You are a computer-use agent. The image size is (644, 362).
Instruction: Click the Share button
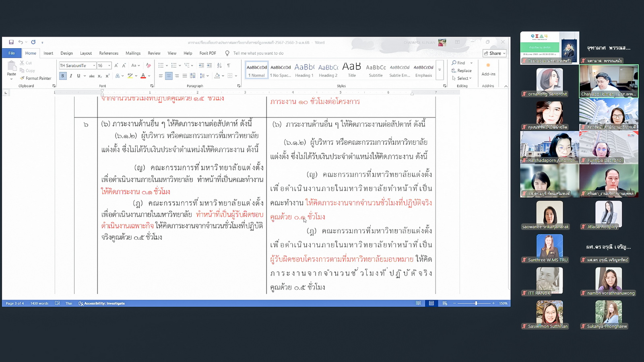click(494, 53)
